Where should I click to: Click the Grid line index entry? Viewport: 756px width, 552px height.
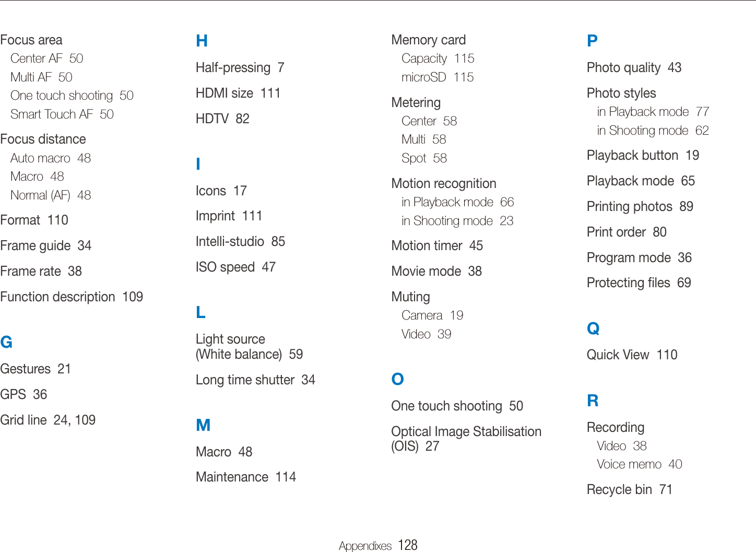tap(48, 420)
